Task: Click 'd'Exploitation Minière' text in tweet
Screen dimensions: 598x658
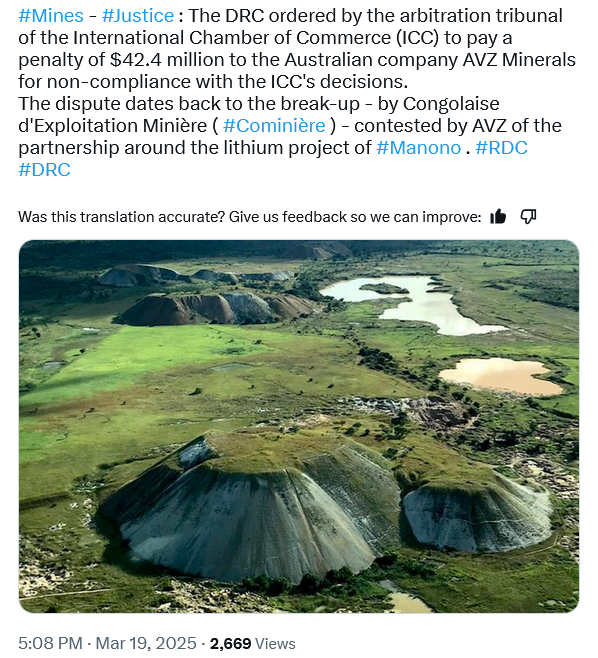Action: 112,126
